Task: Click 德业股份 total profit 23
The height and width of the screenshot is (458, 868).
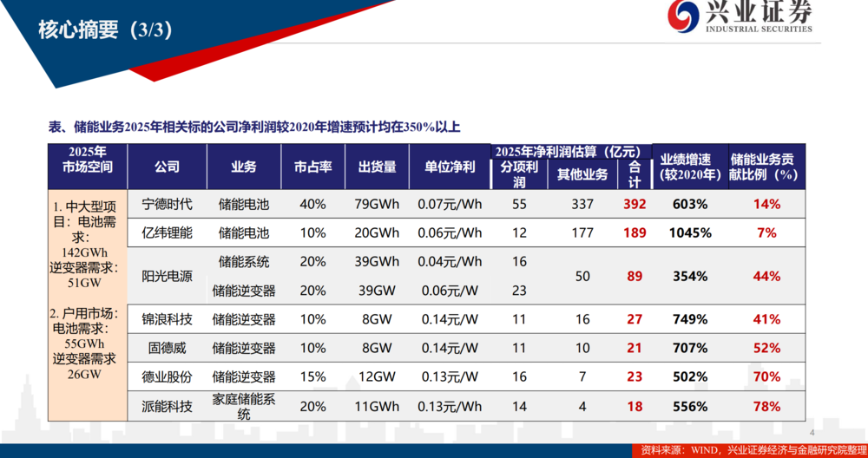Action: pos(635,376)
